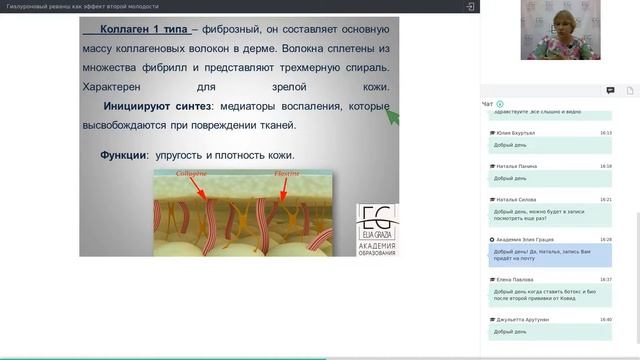This screenshot has height=360, width=640.
Task: Click the skin collagen illustration on slide
Action: (243, 213)
